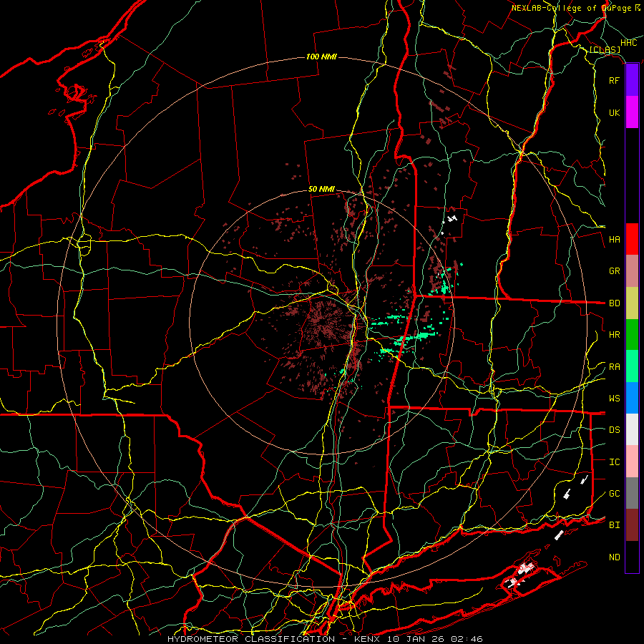Click the "RA" legend label
Screen dimensions: 644x644
615,367
